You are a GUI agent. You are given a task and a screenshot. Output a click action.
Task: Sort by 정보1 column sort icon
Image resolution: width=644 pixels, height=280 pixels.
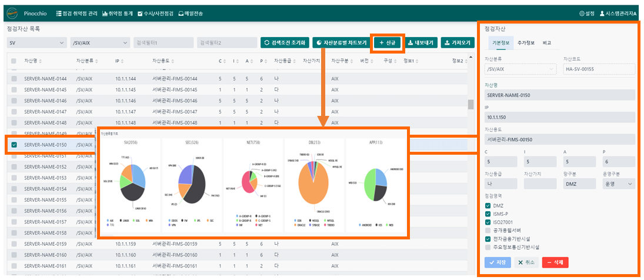click(x=418, y=61)
